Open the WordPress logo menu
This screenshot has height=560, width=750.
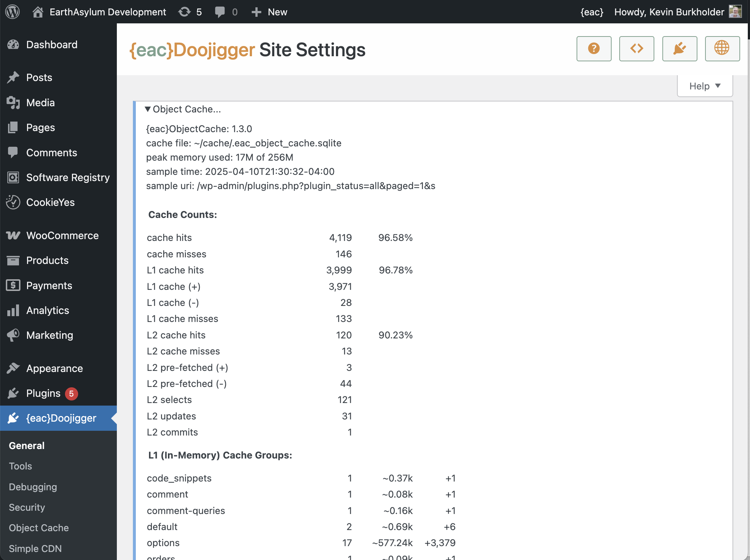(x=12, y=12)
